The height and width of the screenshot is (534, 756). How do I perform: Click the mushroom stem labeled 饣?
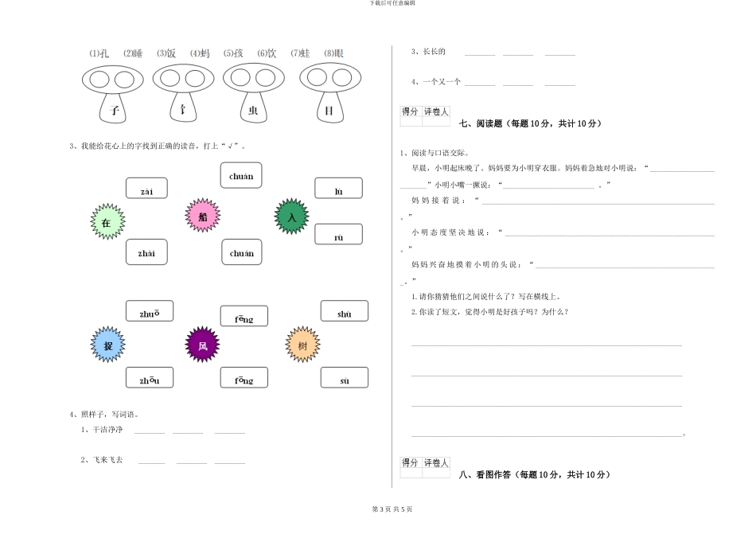tap(183, 108)
